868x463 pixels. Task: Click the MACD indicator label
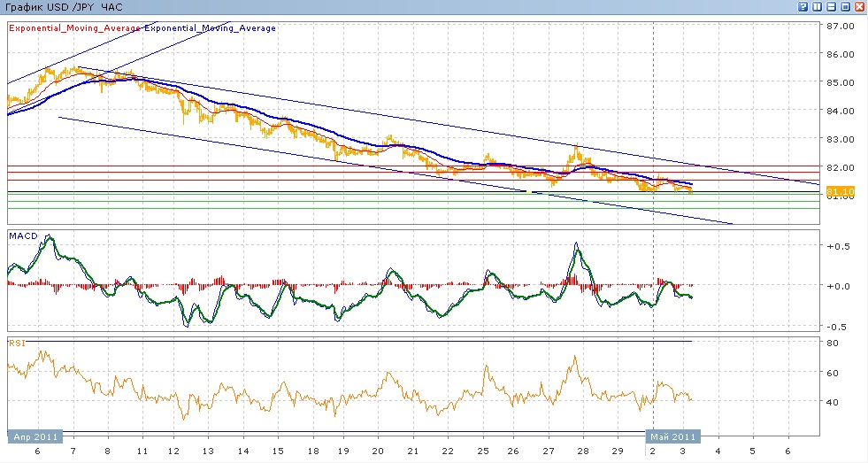point(21,235)
